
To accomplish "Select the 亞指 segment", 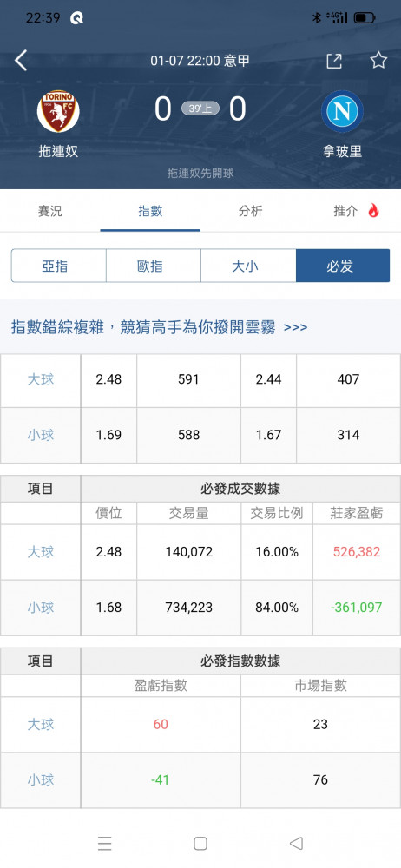I will (59, 266).
